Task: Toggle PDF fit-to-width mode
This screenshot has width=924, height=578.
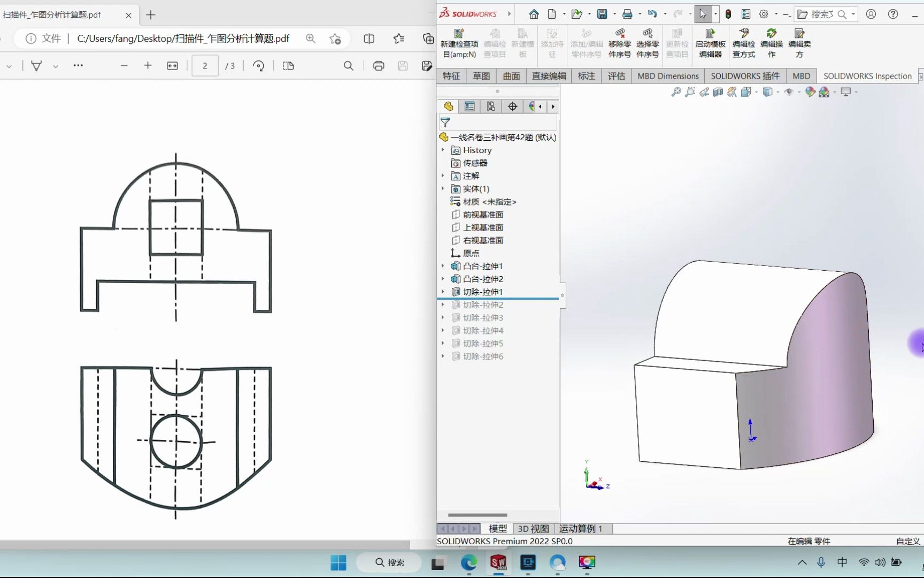Action: 172,66
